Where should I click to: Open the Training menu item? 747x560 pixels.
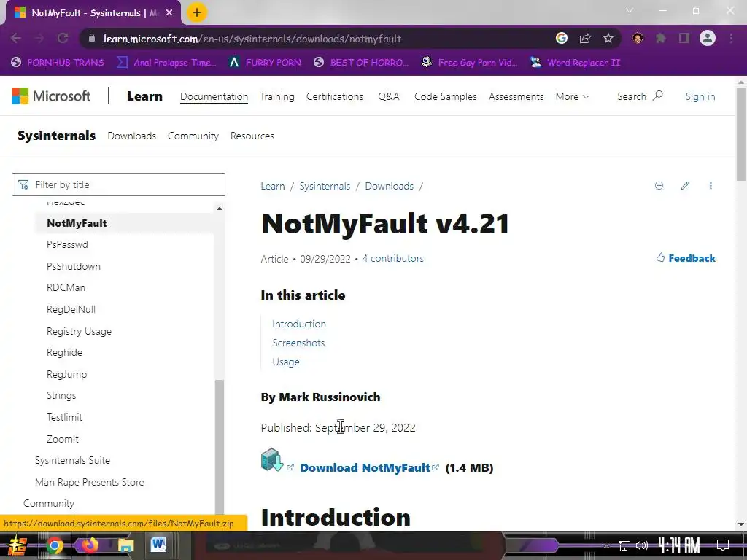[276, 96]
